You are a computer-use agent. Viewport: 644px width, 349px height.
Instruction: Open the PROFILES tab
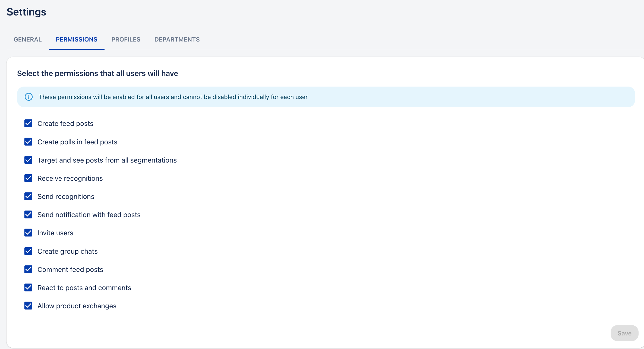click(126, 39)
